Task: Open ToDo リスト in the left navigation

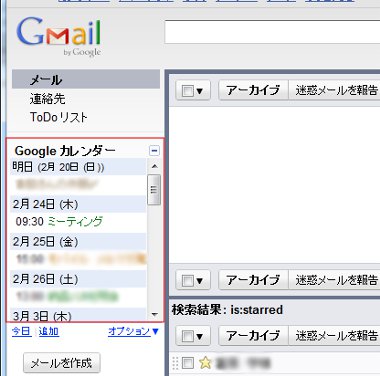Action: pyautogui.click(x=58, y=117)
